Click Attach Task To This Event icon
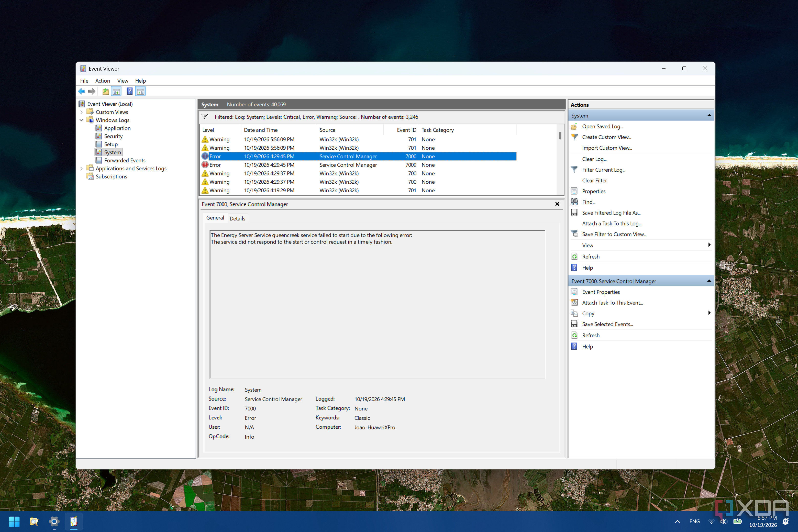This screenshot has height=532, width=798. click(574, 303)
